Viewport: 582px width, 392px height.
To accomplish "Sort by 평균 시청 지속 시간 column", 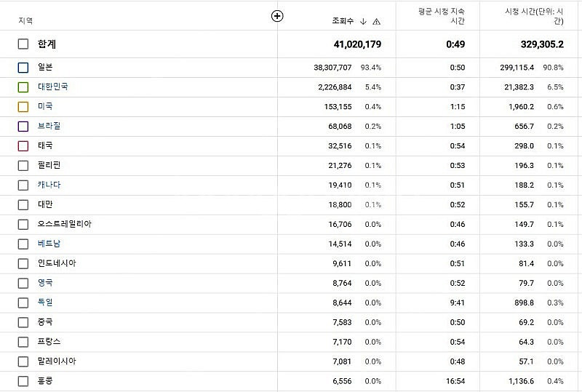I will tap(442, 16).
